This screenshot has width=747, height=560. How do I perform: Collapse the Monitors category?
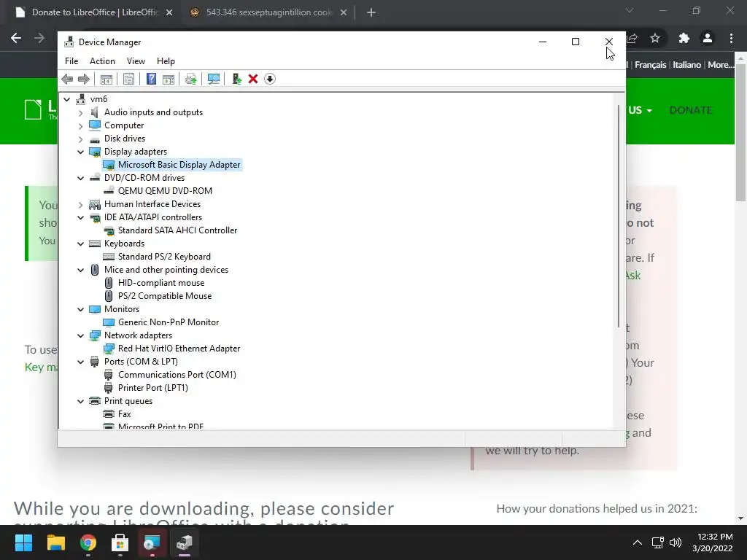(80, 309)
